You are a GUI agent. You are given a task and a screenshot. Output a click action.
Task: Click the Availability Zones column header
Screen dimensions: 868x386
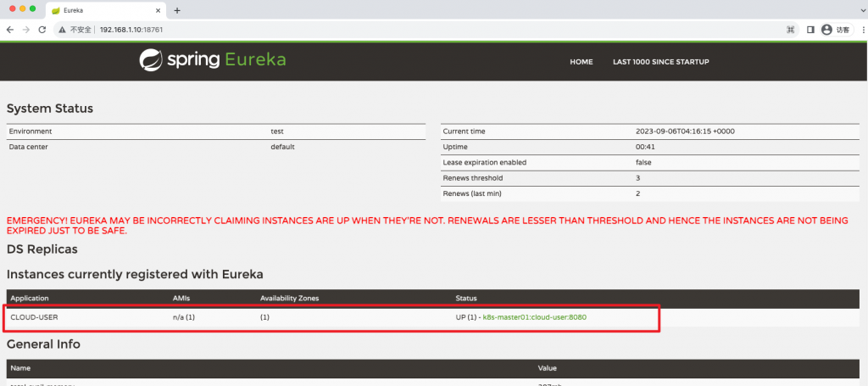click(x=290, y=299)
